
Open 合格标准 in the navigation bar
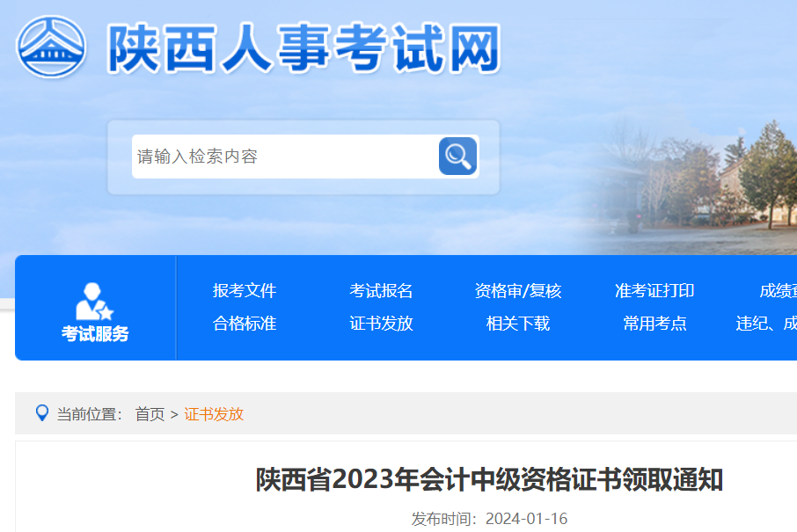[x=245, y=324]
